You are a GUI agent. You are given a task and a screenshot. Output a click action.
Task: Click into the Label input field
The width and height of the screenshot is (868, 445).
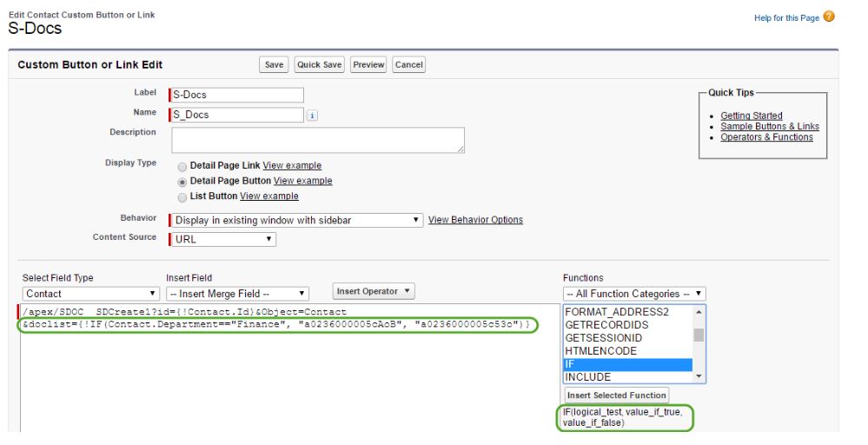coord(237,95)
